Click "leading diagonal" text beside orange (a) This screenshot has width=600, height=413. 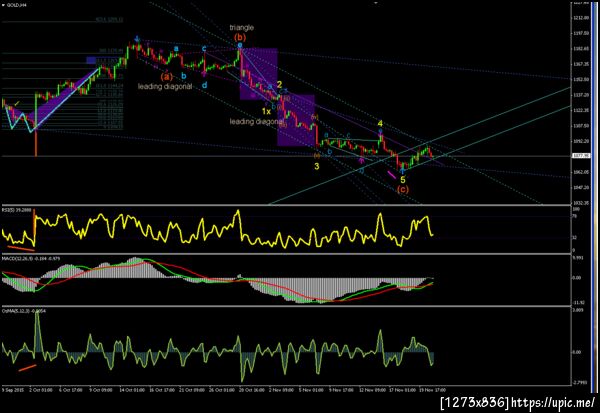[165, 87]
